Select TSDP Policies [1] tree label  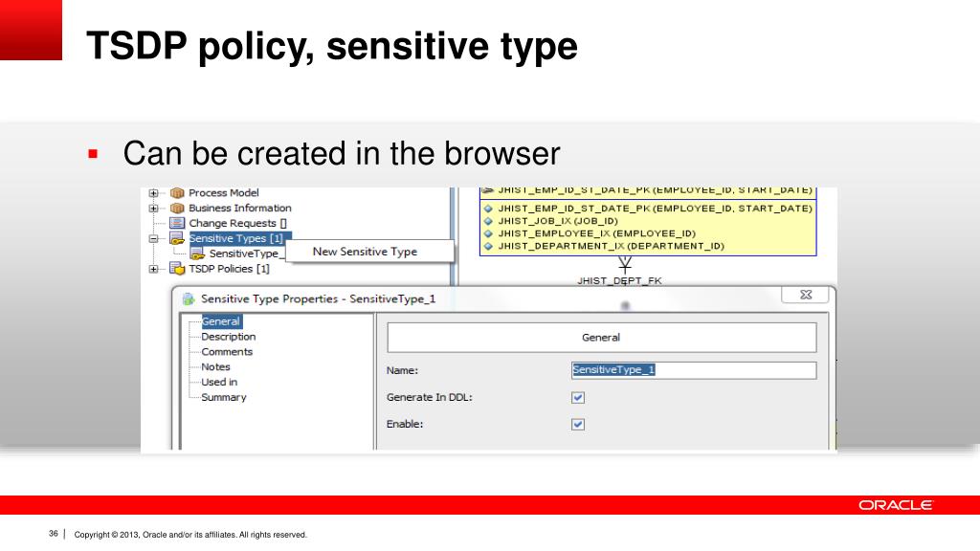coord(230,269)
